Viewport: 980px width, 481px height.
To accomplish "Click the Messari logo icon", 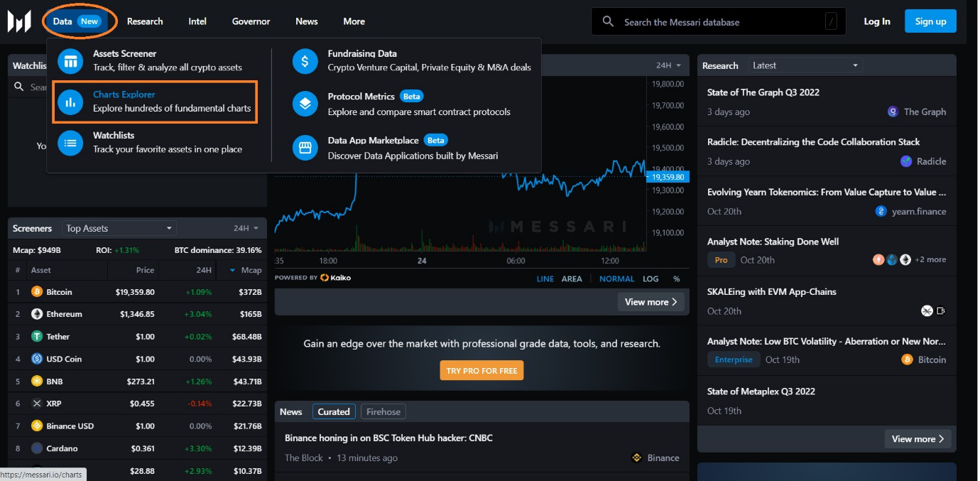I will click(x=19, y=21).
